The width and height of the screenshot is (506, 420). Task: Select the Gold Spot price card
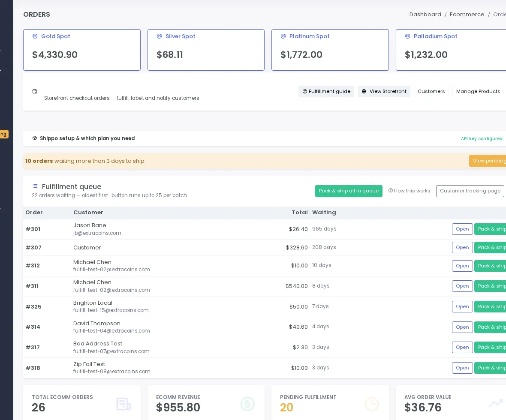click(x=81, y=50)
